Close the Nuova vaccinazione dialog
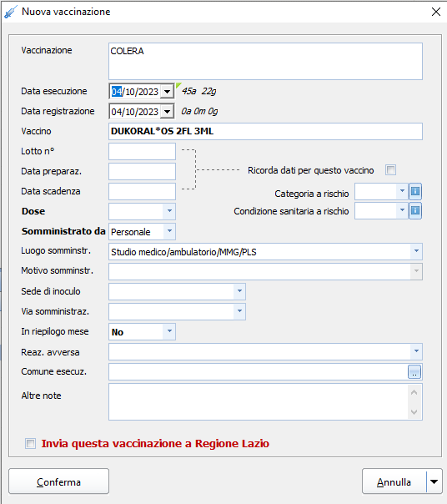 click(x=436, y=12)
